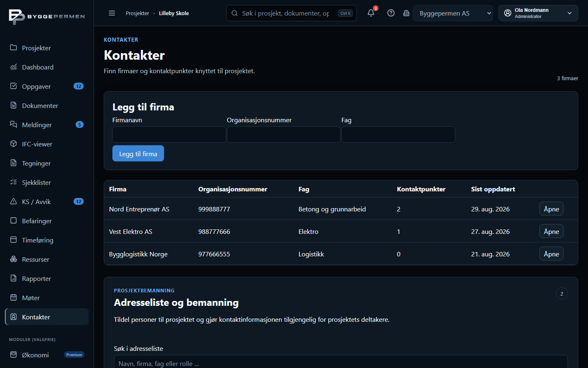Focus the Firmanavn input field
The image size is (588, 368).
tap(169, 135)
